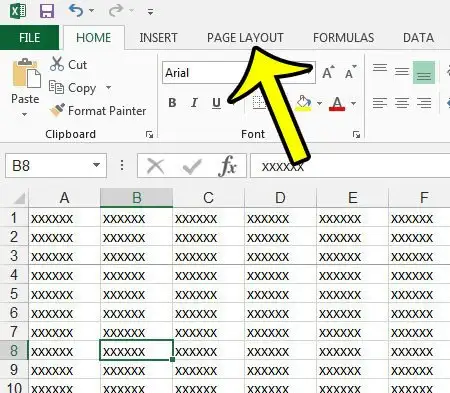Switch to the INSERT tab

click(158, 38)
